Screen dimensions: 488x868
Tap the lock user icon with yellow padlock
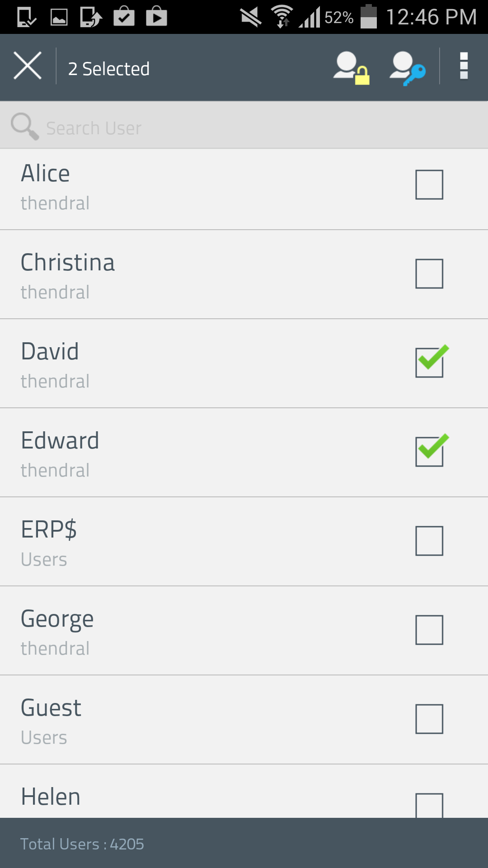352,68
